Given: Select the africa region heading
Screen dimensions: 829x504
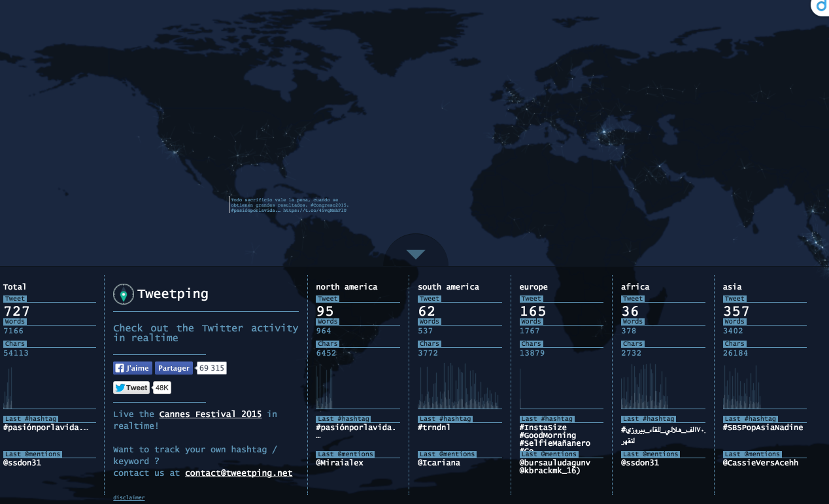Looking at the screenshot, I should [635, 287].
